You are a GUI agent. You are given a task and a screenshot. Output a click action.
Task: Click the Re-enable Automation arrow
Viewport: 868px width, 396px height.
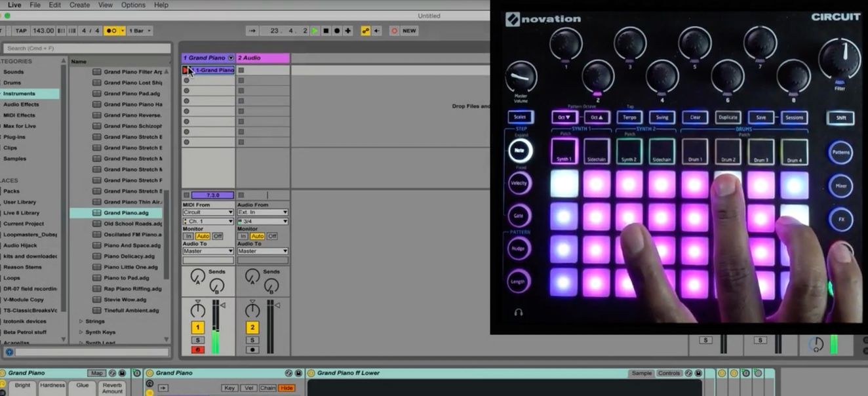(x=377, y=31)
